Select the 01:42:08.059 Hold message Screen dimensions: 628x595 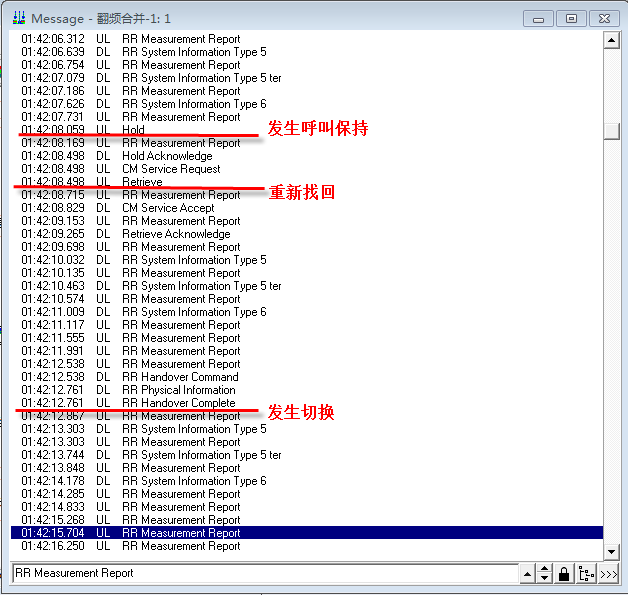(x=307, y=130)
